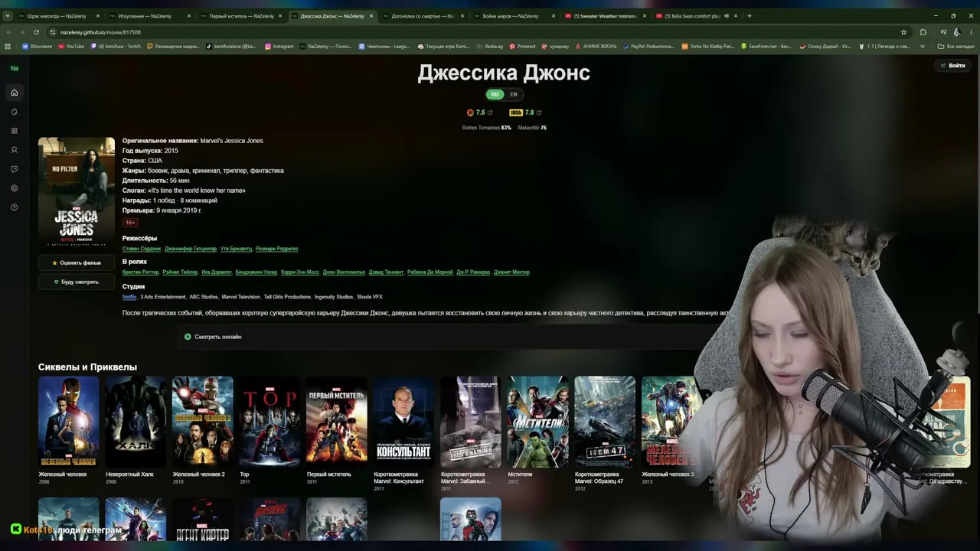
Task: Switch the title language to EN
Action: (513, 94)
